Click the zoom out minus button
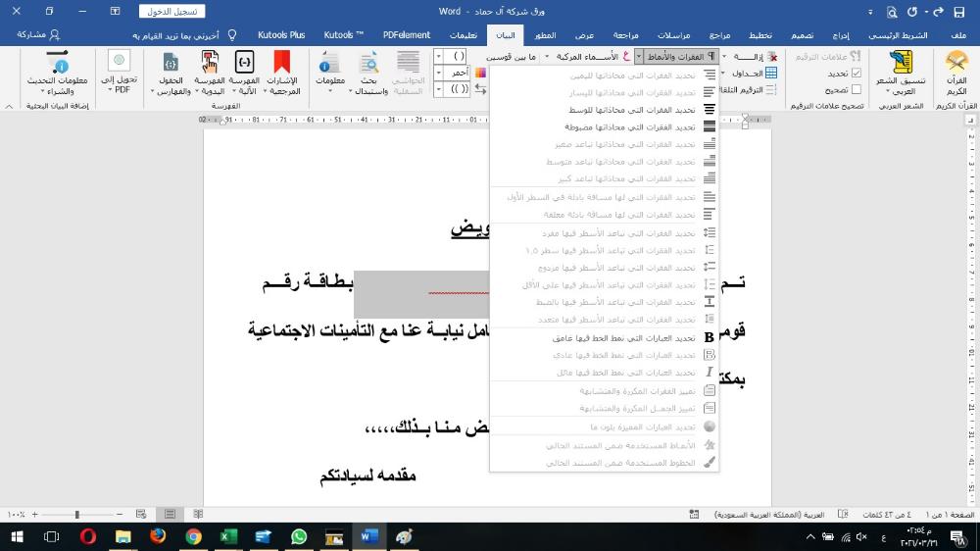 coord(120,514)
